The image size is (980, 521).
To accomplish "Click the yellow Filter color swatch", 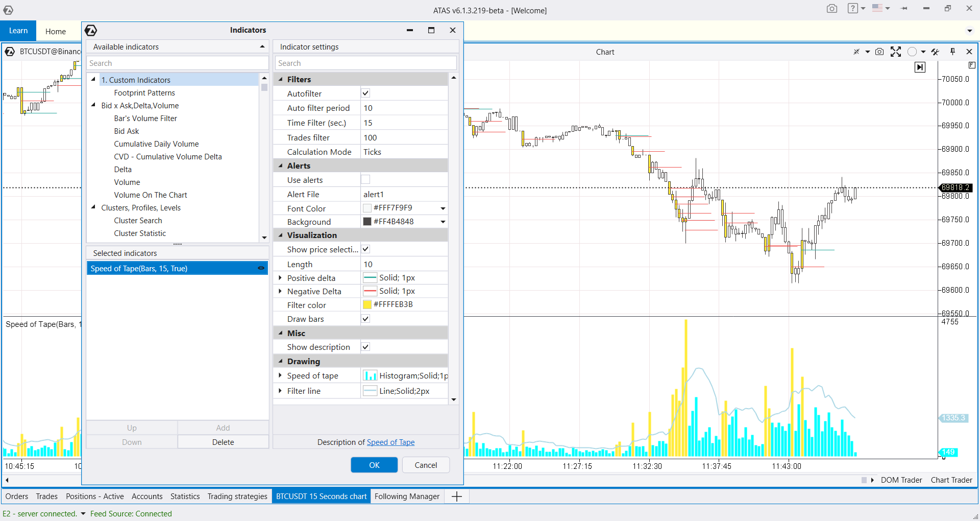I will [x=367, y=304].
